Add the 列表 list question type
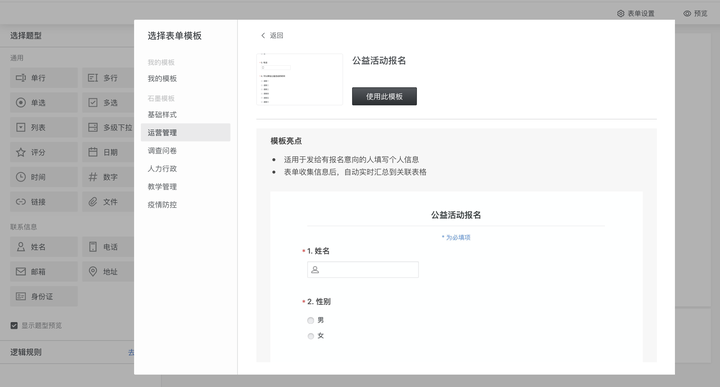 click(44, 128)
